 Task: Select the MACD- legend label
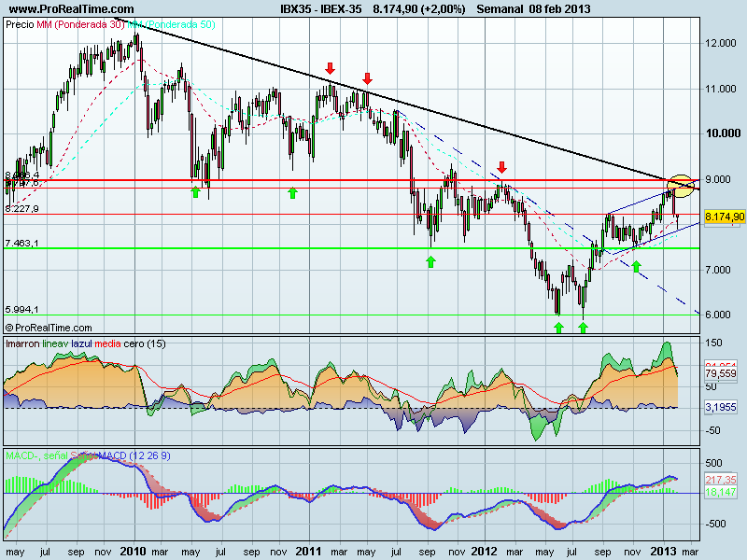point(21,455)
